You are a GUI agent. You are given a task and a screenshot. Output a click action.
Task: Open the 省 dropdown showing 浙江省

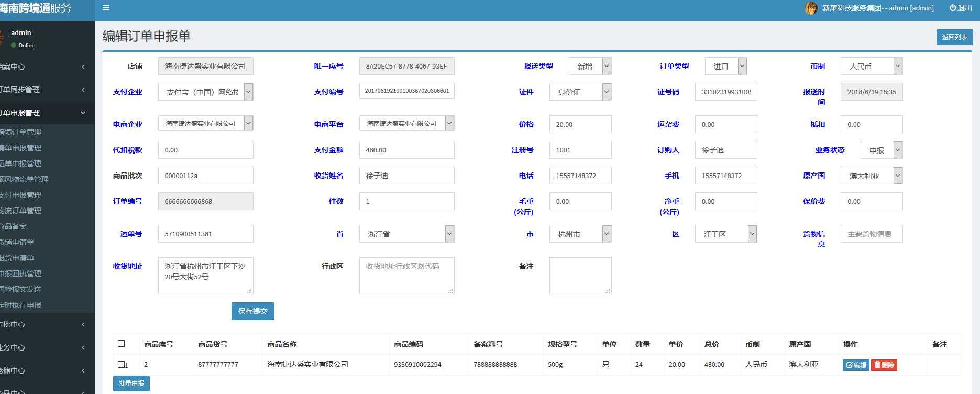407,234
